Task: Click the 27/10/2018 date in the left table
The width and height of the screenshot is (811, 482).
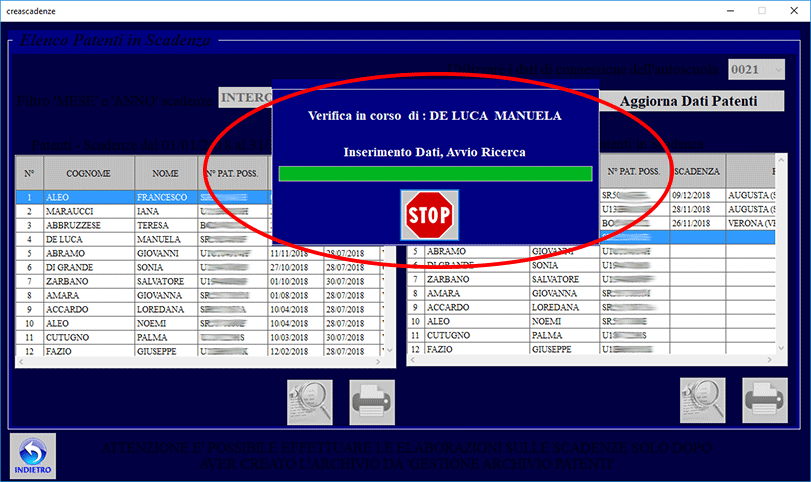Action: pos(289,267)
